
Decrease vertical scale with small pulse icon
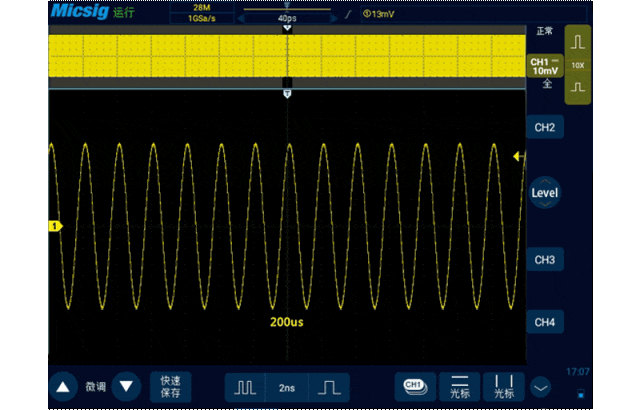tap(578, 87)
